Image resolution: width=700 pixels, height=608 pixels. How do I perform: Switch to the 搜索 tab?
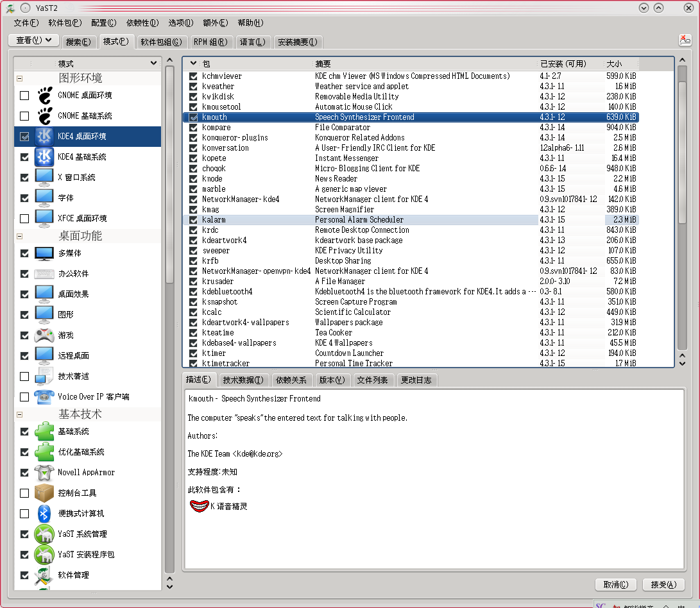(78, 42)
